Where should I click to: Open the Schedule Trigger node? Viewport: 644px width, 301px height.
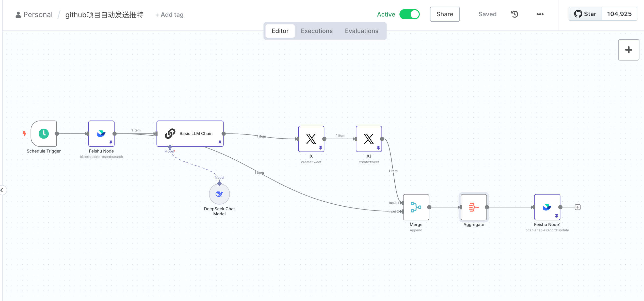click(44, 133)
